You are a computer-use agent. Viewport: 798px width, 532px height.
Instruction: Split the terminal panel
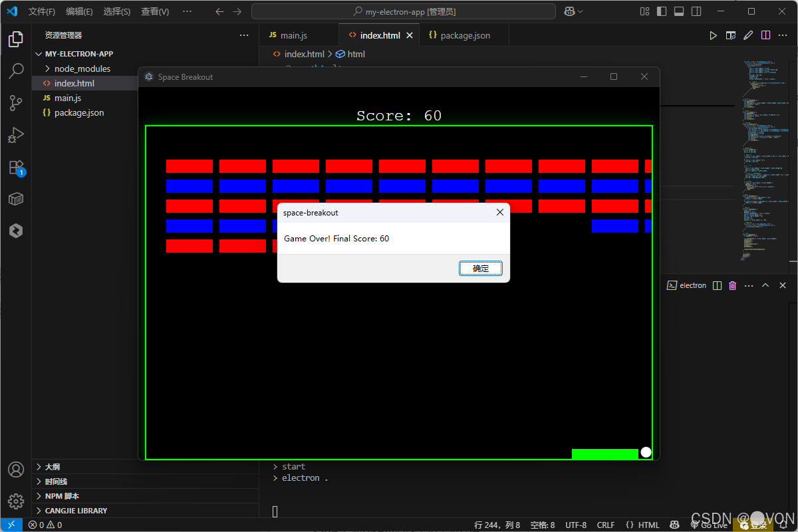[x=717, y=285]
